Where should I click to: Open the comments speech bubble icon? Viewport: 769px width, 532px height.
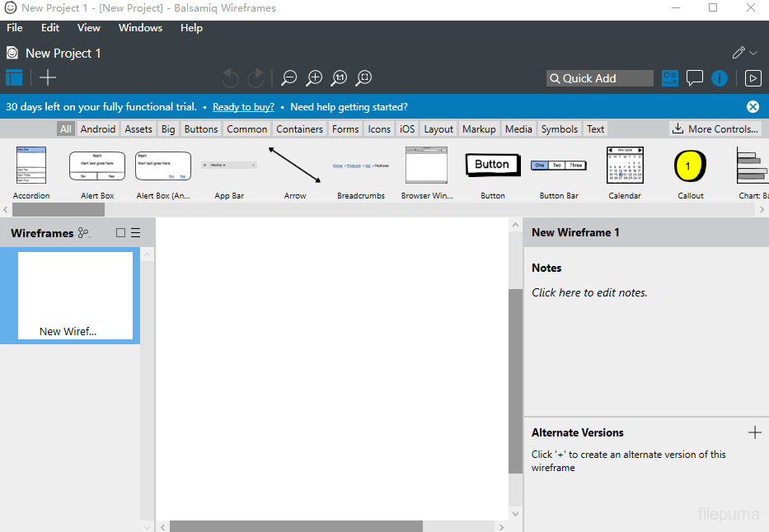pos(695,78)
